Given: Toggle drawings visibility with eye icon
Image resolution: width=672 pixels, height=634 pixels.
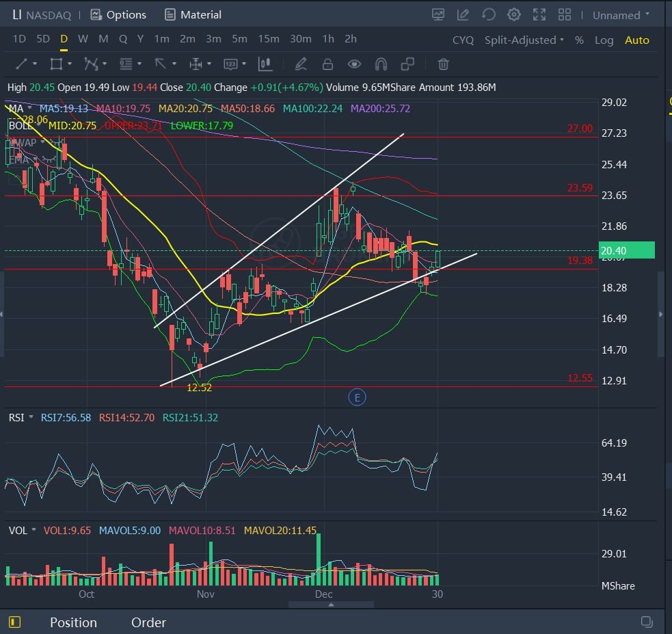Looking at the screenshot, I should (x=354, y=64).
